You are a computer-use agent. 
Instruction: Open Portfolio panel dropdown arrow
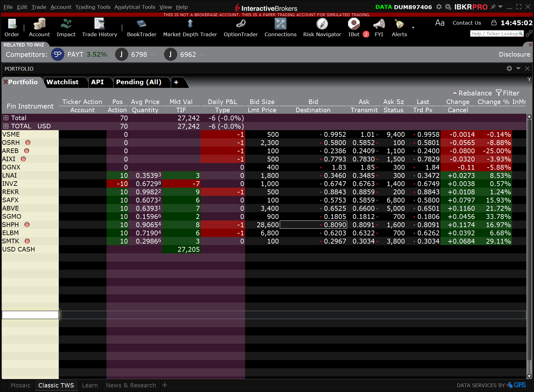(518, 68)
